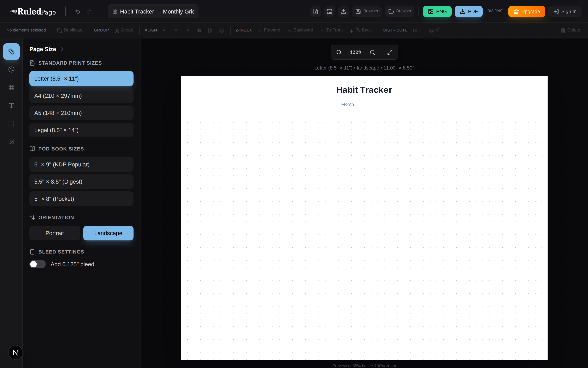Viewport: 588px width, 368px height.
Task: Toggle the Add 0.125" bleed switch
Action: [38, 264]
